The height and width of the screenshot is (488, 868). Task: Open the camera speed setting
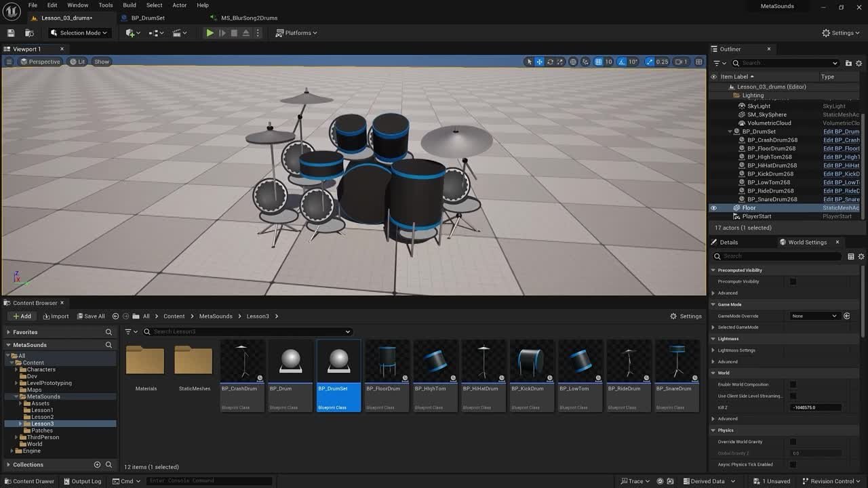[x=682, y=62]
